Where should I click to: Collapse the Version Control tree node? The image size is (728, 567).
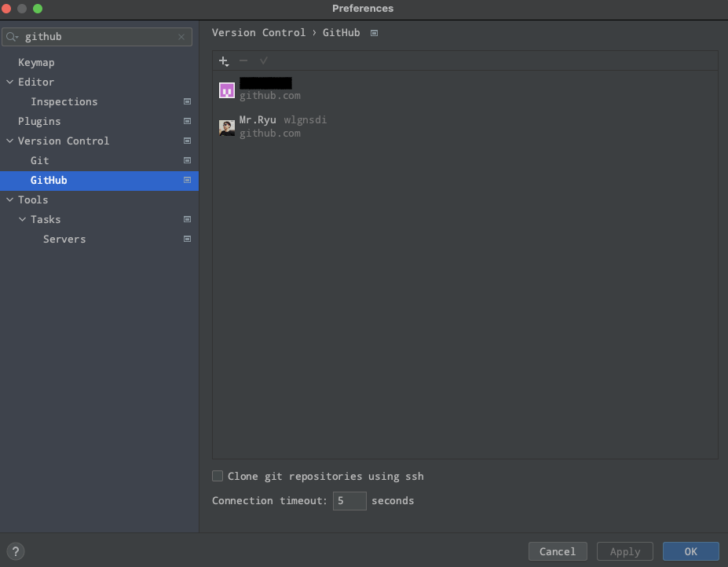click(9, 141)
